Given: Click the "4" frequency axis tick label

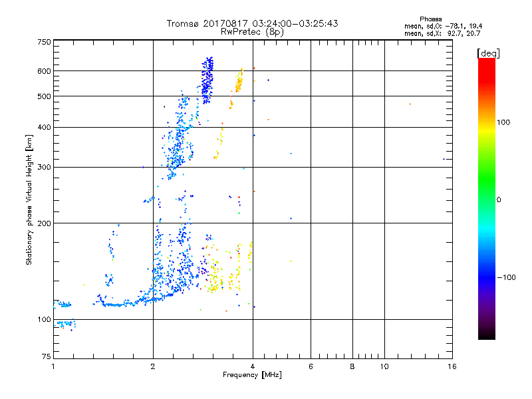Looking at the screenshot, I should (x=253, y=366).
